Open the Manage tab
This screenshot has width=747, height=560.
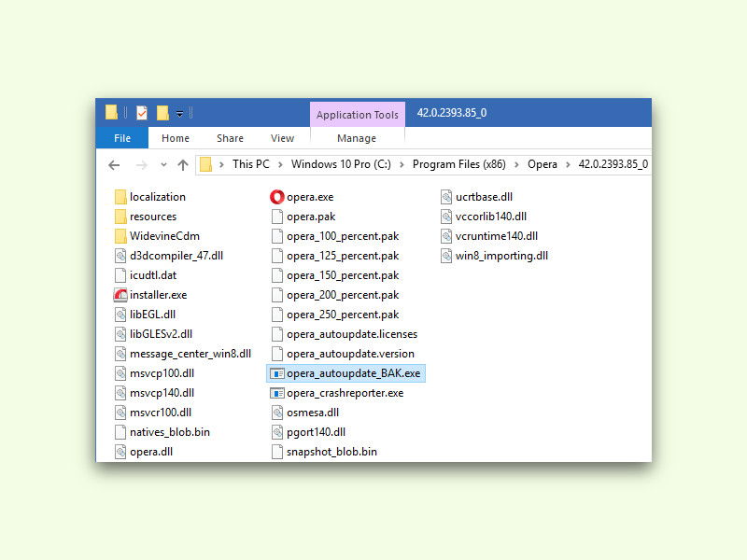(357, 138)
